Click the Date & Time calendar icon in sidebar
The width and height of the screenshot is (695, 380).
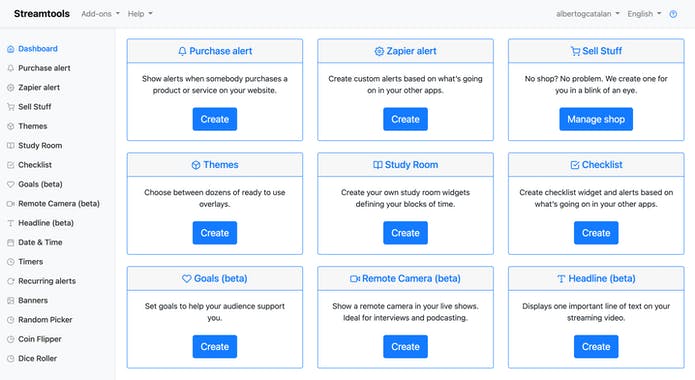[11, 243]
